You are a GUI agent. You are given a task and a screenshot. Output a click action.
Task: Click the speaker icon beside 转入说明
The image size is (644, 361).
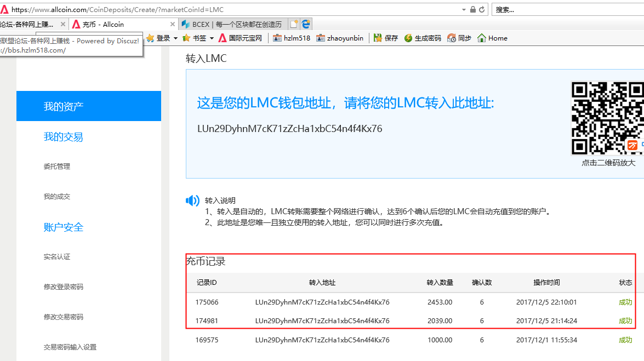pyautogui.click(x=192, y=200)
